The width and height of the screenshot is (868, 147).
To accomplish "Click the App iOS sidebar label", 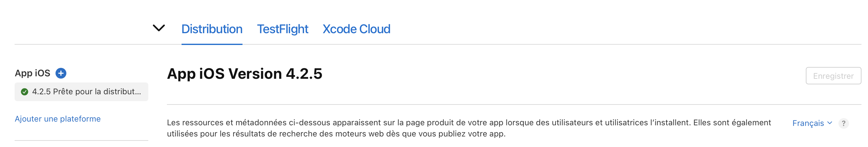I will [32, 73].
